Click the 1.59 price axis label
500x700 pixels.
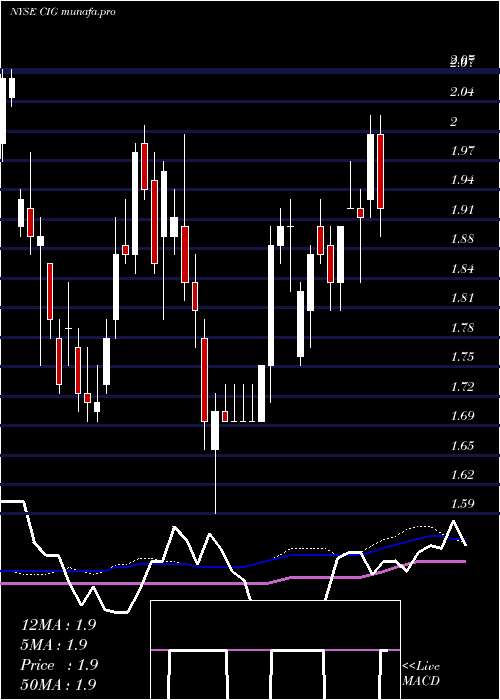[x=462, y=504]
